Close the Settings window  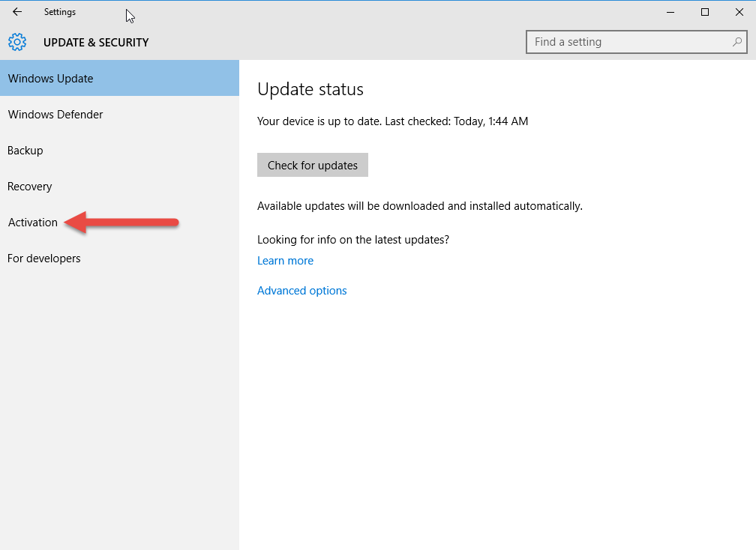pos(739,12)
